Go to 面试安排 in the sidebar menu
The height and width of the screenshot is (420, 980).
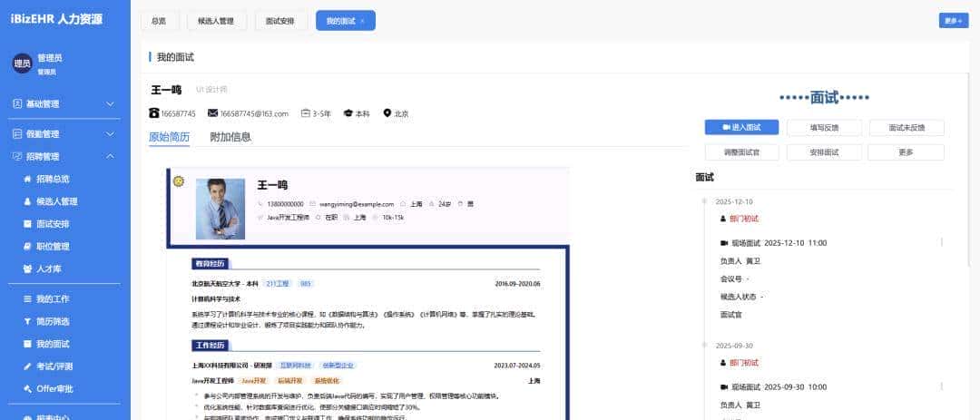(x=46, y=224)
